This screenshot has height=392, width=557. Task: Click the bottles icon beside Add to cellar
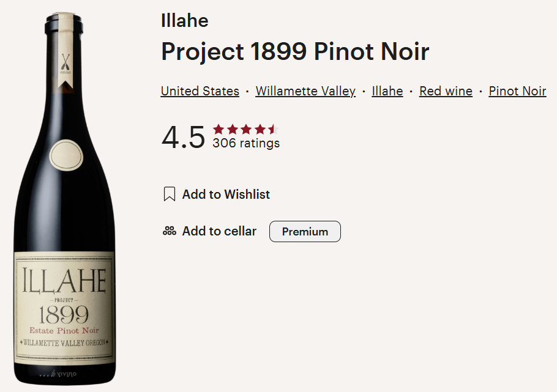tap(170, 231)
